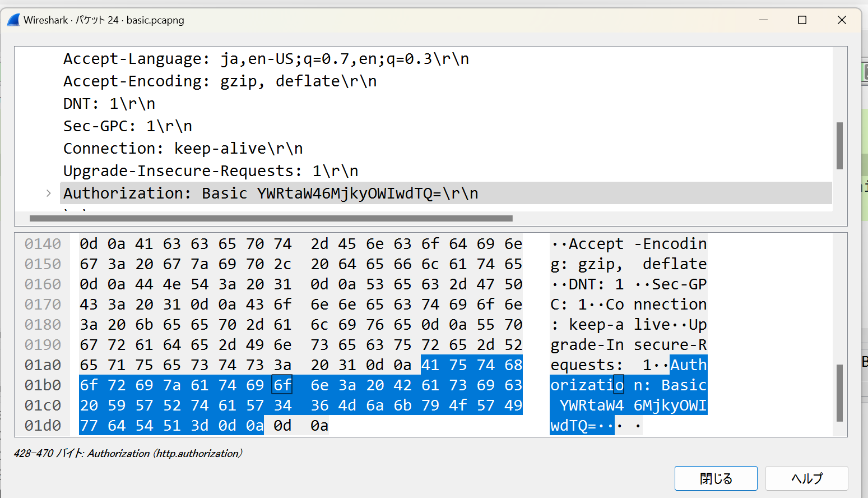
Task: Click hex byte 59 in row 01c0
Action: pyautogui.click(x=117, y=405)
